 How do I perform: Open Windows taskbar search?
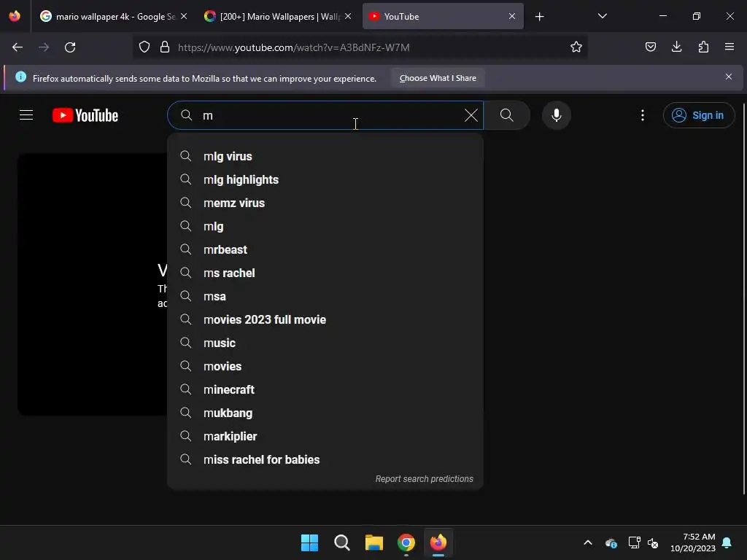(341, 542)
